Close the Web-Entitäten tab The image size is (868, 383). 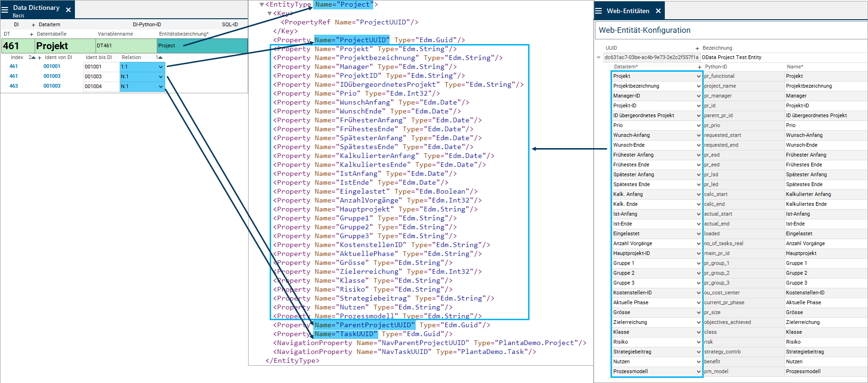pos(658,11)
